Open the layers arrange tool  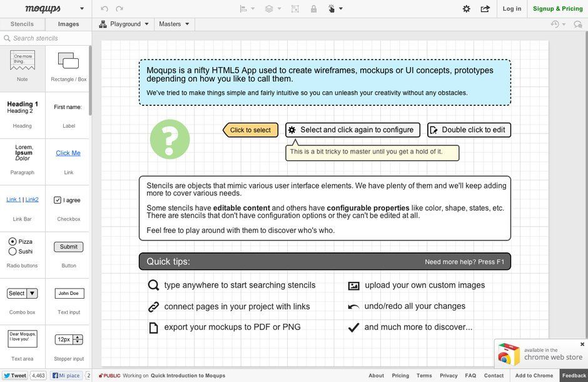click(x=269, y=9)
